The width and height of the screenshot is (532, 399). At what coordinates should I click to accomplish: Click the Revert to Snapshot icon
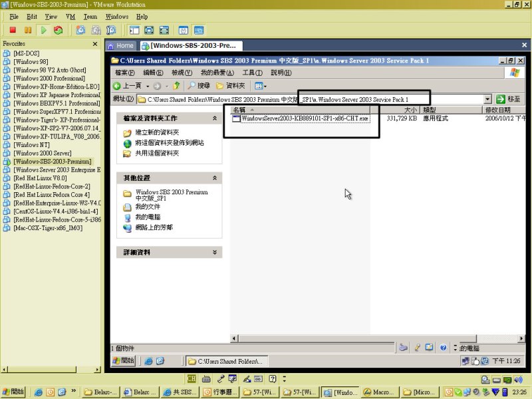96,30
